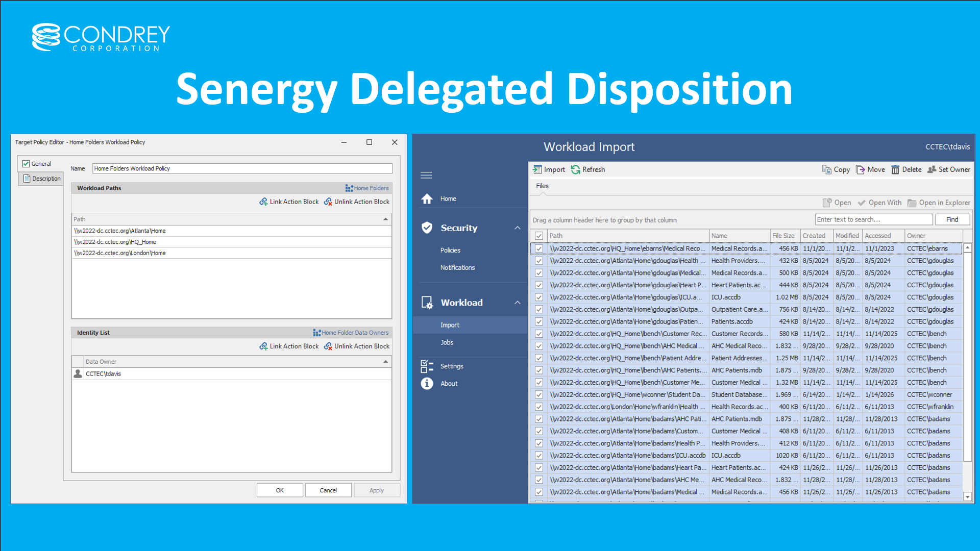The width and height of the screenshot is (980, 551).
Task: Click the Set Owner icon
Action: [932, 169]
